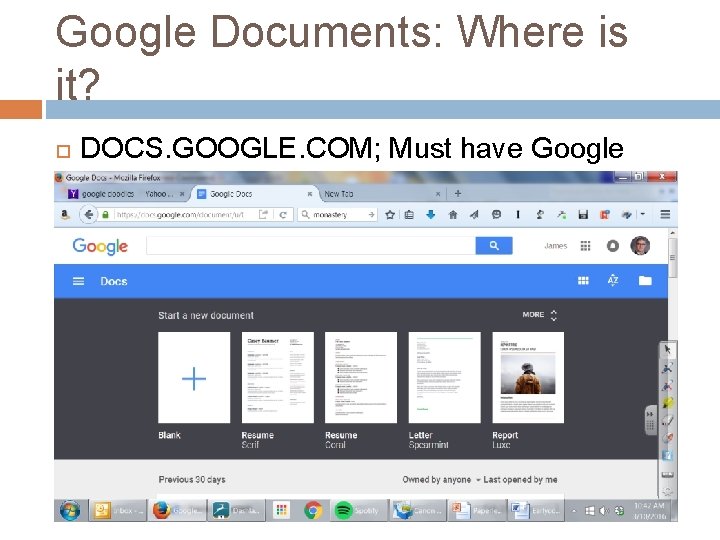
Task: Click the volume icon in system tray
Action: [604, 511]
